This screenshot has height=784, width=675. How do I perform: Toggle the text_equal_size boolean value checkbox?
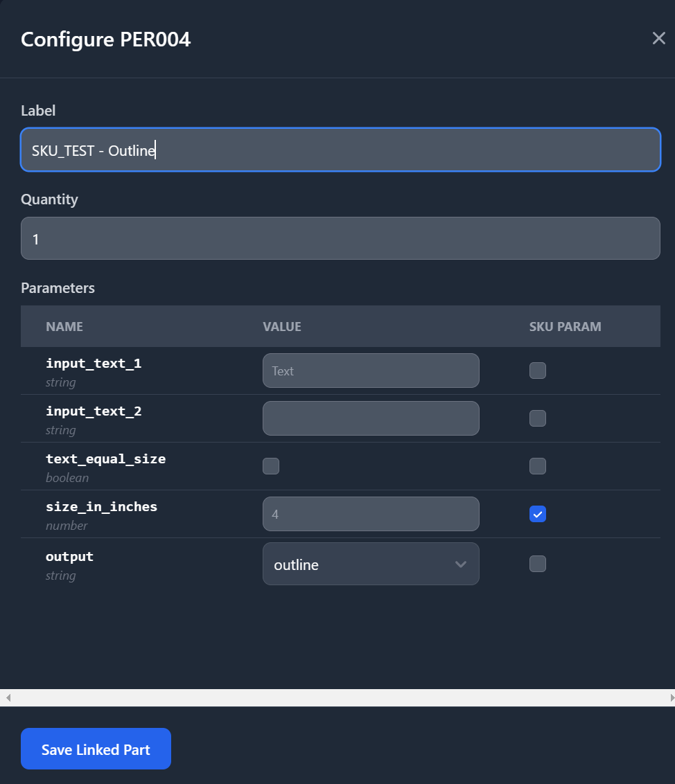tap(271, 466)
